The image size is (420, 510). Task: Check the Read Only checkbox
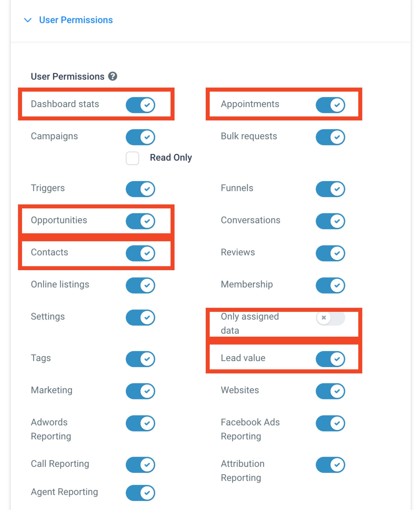pos(132,158)
